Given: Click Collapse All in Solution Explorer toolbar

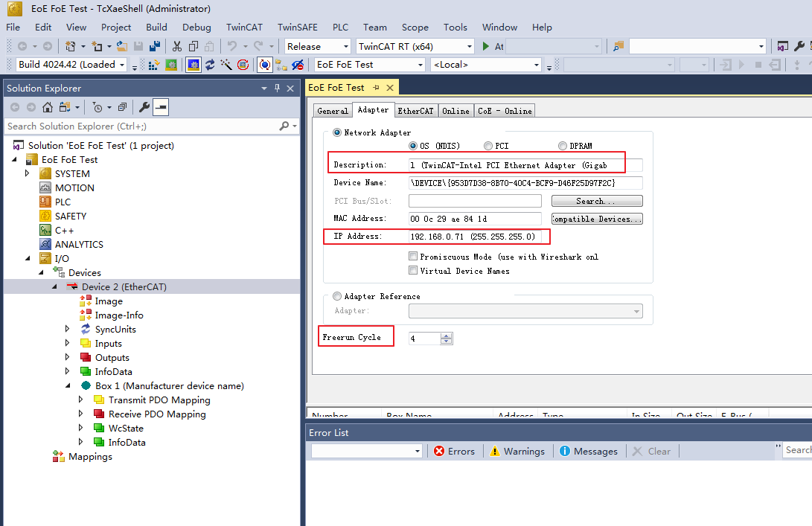Looking at the screenshot, I should coord(122,107).
